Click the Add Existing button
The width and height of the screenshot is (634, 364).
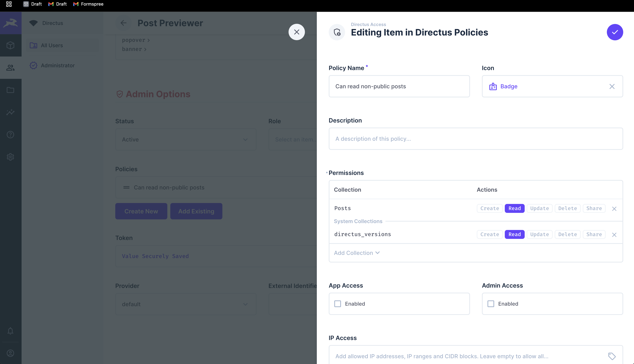[x=196, y=211]
